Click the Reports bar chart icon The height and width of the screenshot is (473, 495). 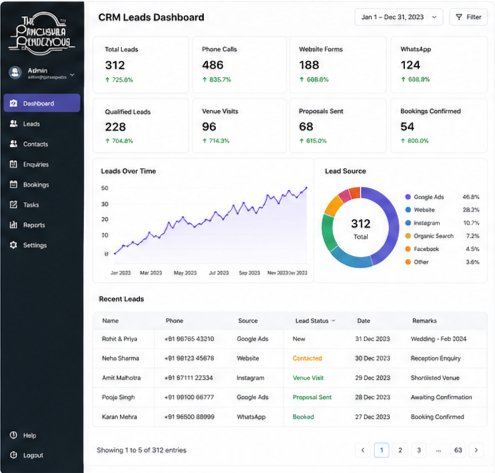(13, 225)
